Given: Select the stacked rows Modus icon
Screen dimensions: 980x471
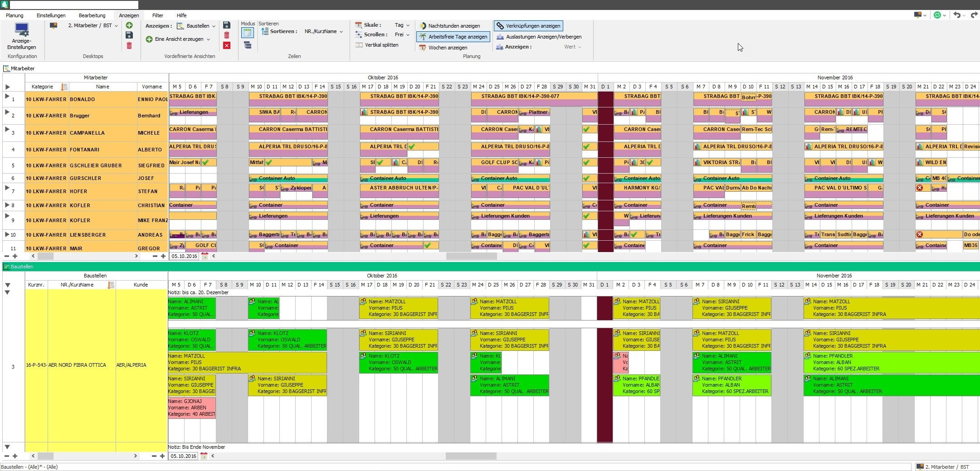Looking at the screenshot, I should pos(248,45).
